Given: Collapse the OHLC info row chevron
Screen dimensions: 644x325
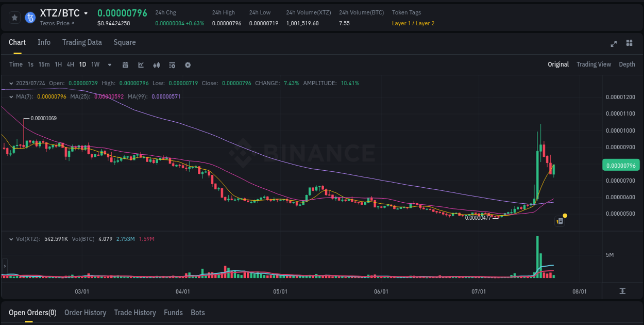Looking at the screenshot, I should click(x=11, y=83).
